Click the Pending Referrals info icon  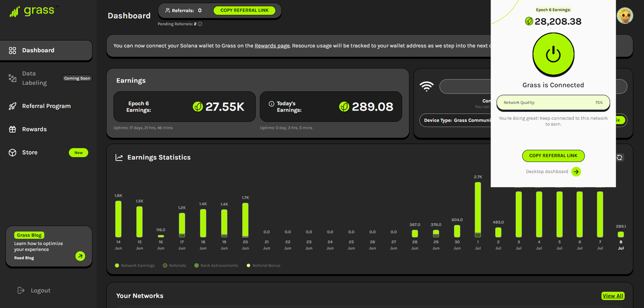point(200,24)
